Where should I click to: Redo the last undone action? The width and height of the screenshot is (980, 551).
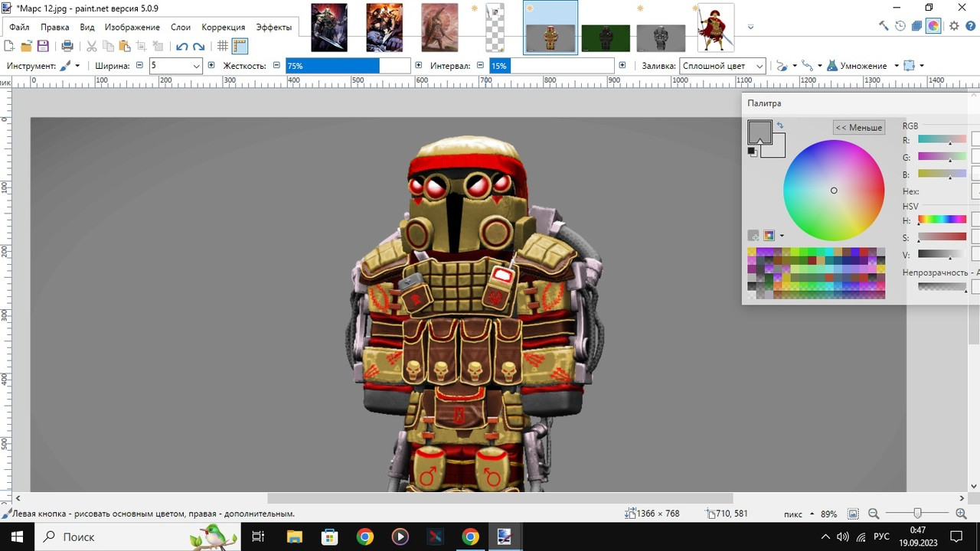(x=199, y=46)
